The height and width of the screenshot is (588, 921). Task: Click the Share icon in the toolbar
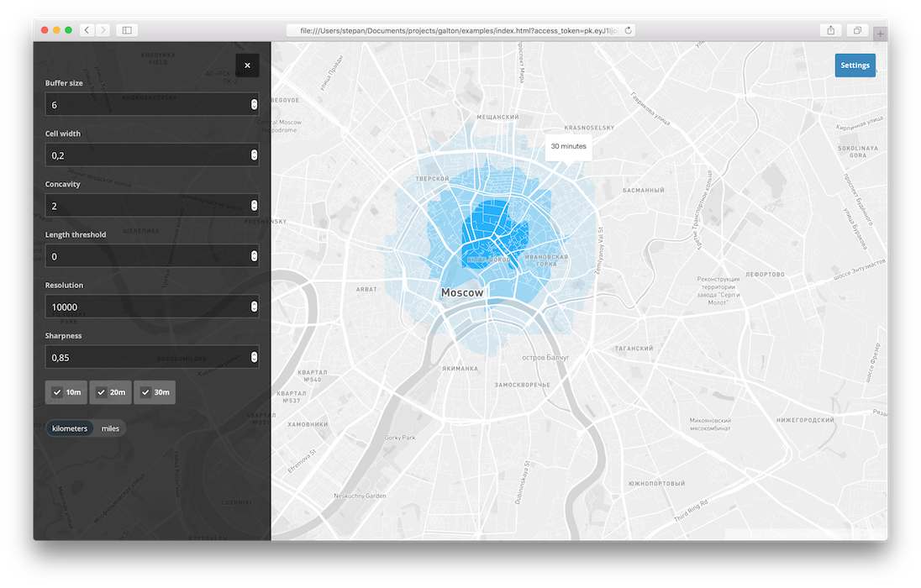(830, 29)
